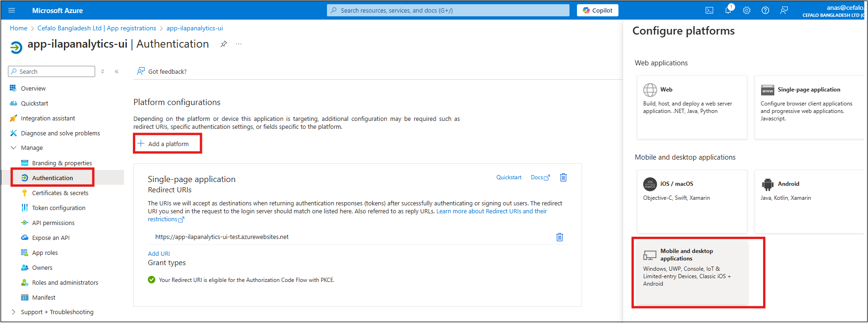Viewport: 868px width, 323px height.
Task: Choose the Android platform card
Action: pos(809,202)
